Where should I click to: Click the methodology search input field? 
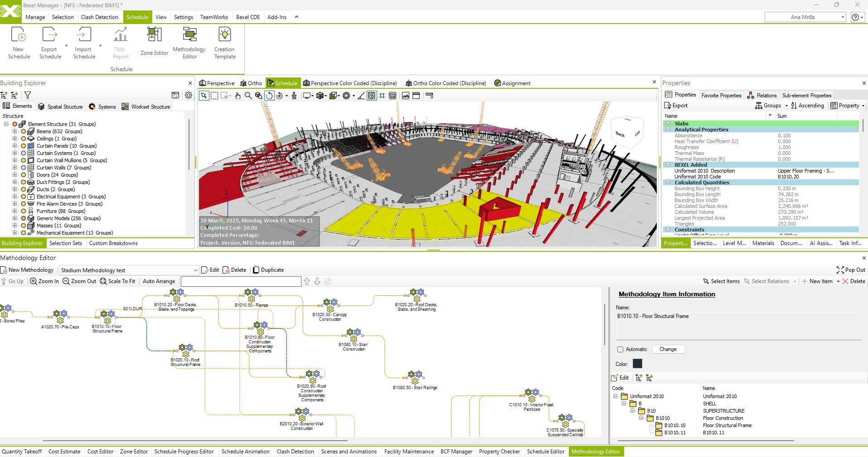241,282
